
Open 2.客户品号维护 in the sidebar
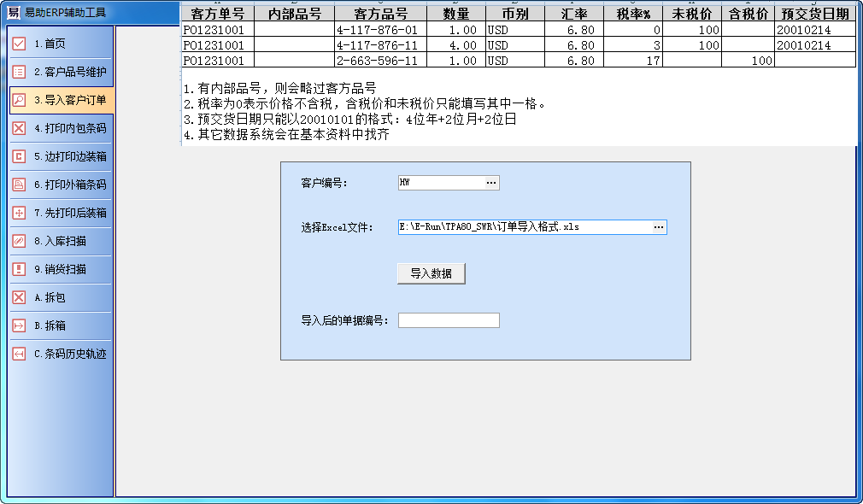pos(61,72)
